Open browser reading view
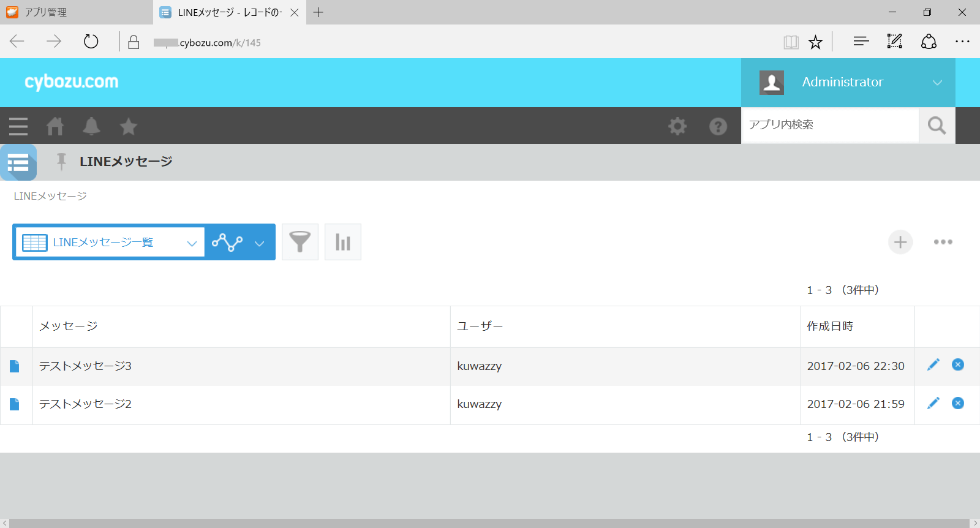Screen dimensions: 980x528 pyautogui.click(x=791, y=42)
